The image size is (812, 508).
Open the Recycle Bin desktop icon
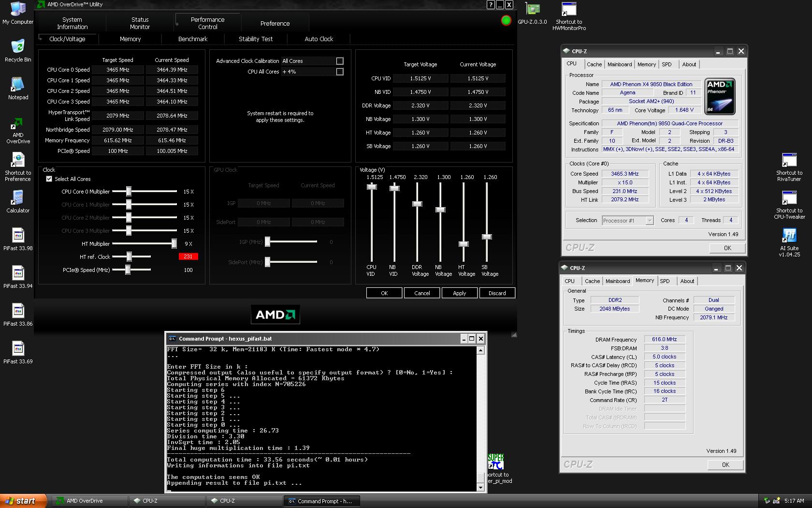click(18, 50)
